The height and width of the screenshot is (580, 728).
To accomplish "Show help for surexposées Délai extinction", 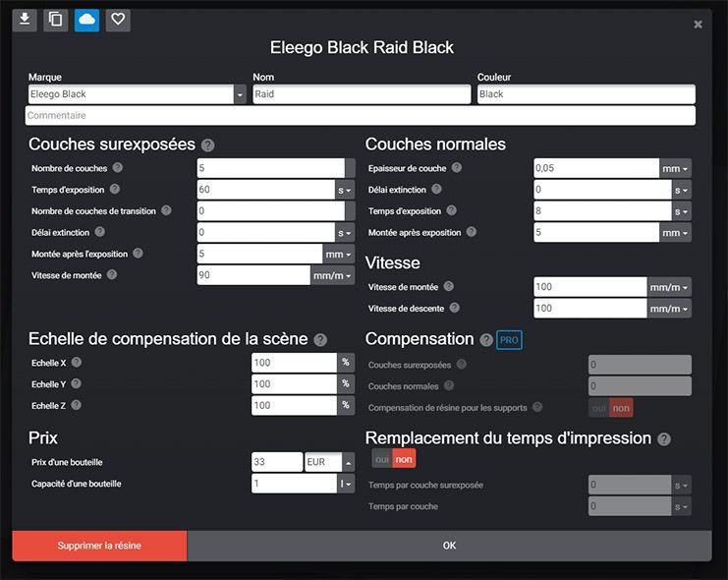I will pyautogui.click(x=100, y=232).
